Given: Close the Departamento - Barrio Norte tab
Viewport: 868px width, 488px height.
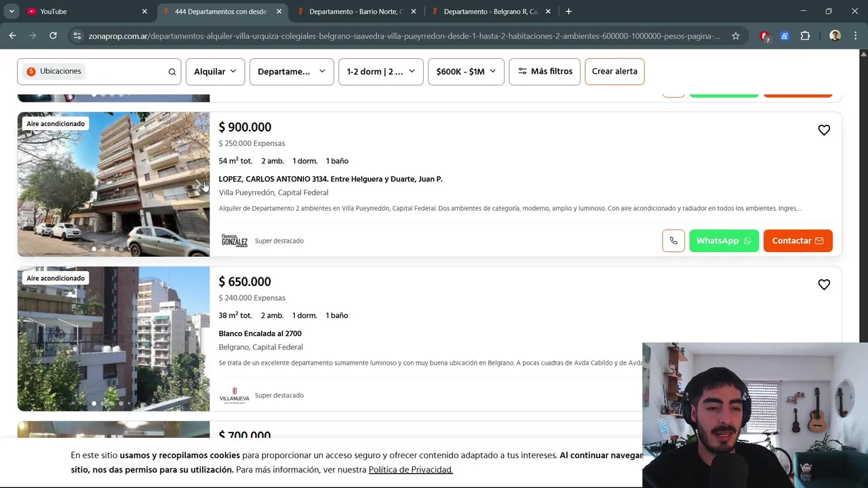Looking at the screenshot, I should tap(414, 12).
